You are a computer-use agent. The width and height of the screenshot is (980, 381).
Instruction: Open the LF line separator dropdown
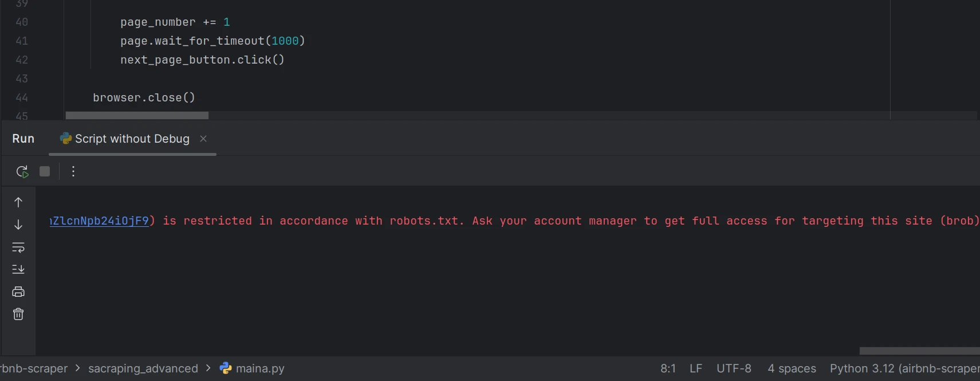(x=696, y=368)
